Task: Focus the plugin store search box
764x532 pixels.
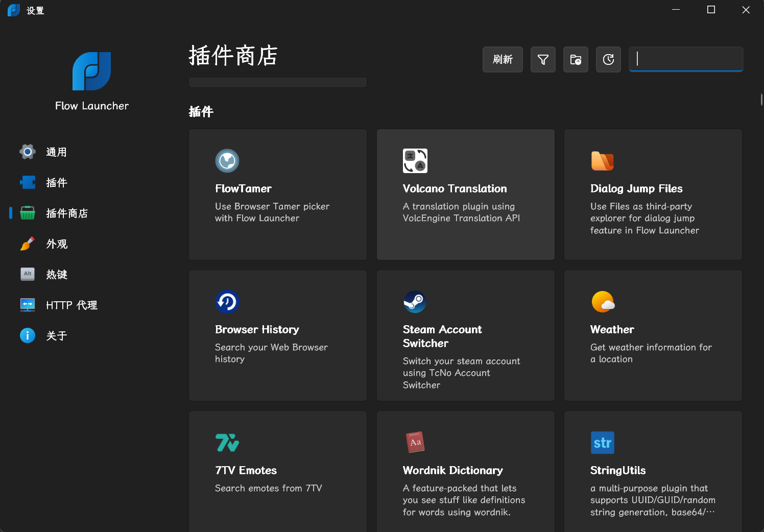Action: pos(686,59)
